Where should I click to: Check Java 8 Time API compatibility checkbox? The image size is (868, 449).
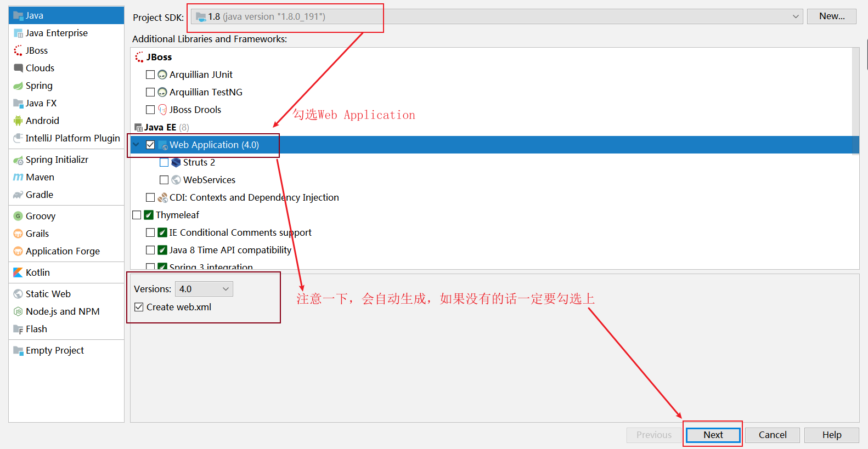(150, 250)
